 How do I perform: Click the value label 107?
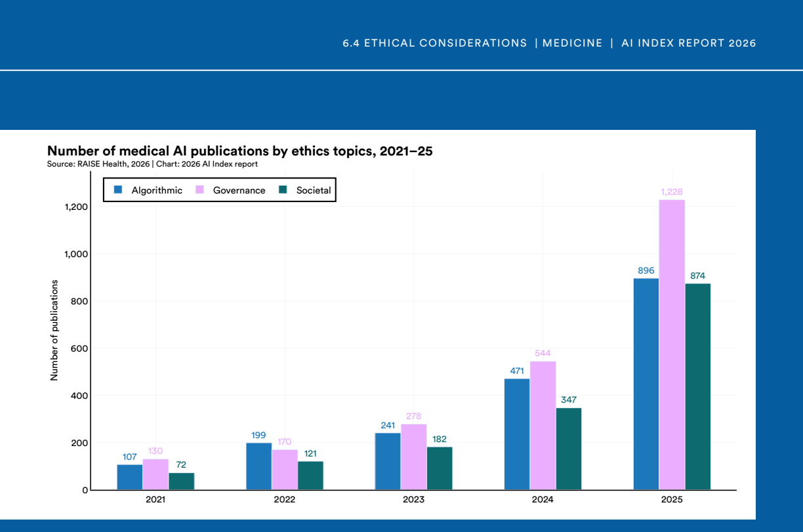click(130, 457)
